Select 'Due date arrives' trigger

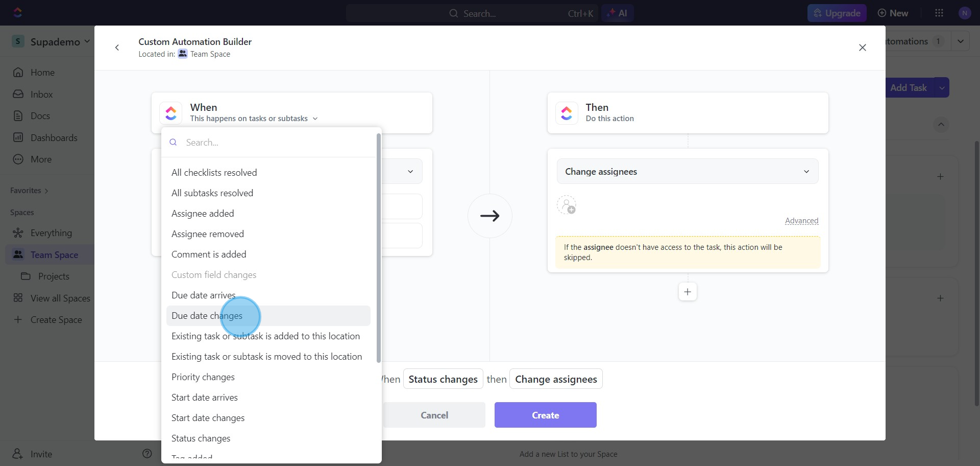(x=268, y=295)
